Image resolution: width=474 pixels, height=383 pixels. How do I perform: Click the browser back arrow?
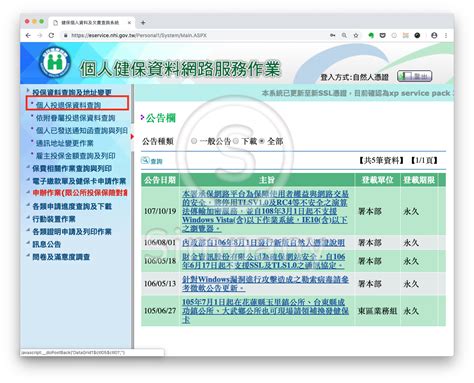[28, 35]
